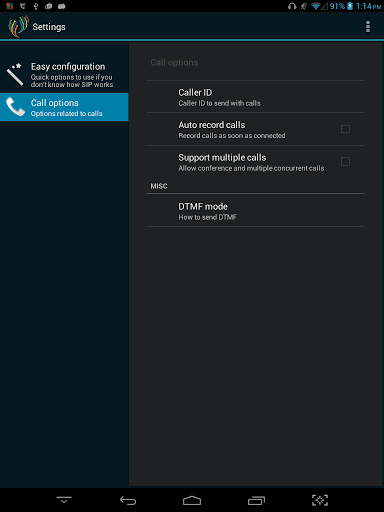Tap the Settings title in action bar
384x512 pixels.
[49, 27]
